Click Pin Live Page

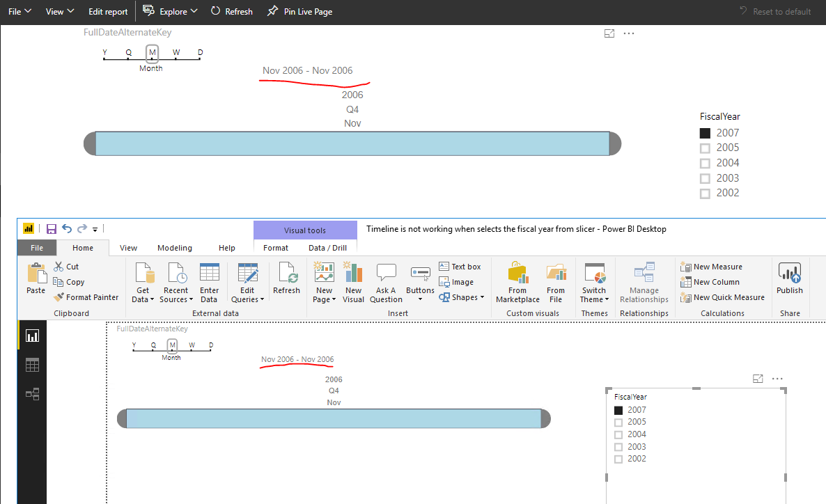(299, 12)
